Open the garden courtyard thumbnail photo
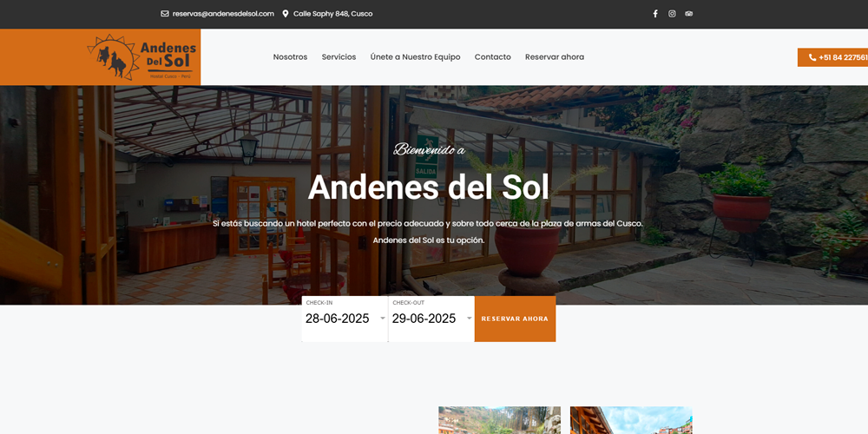The height and width of the screenshot is (434, 868). tap(499, 420)
